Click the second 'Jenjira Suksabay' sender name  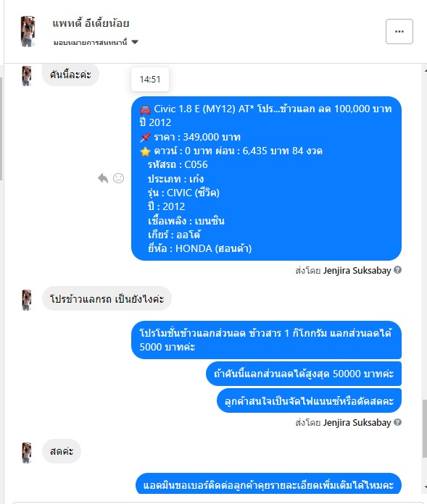[357, 422]
